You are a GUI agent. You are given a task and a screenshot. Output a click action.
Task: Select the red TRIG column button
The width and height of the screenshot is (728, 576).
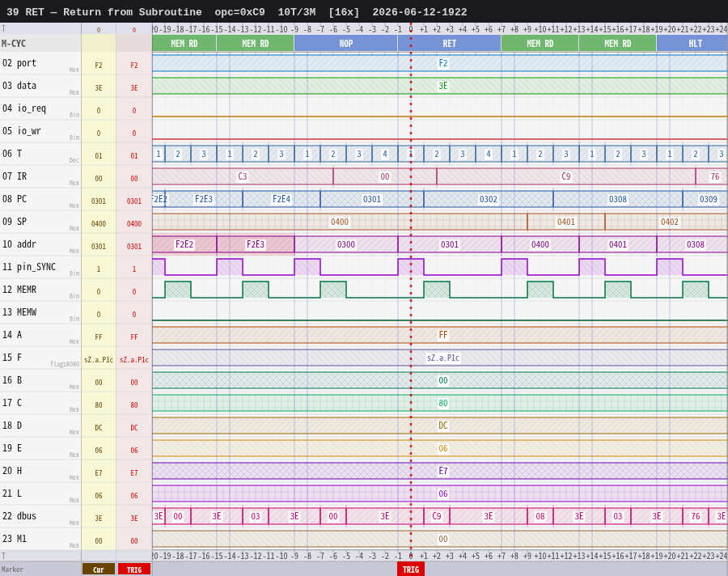click(x=134, y=570)
